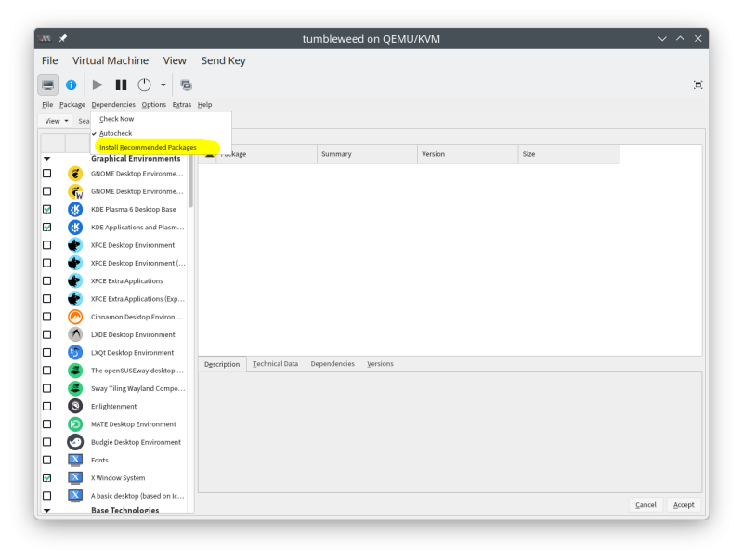
Task: Open YaST Help menu
Action: (204, 105)
